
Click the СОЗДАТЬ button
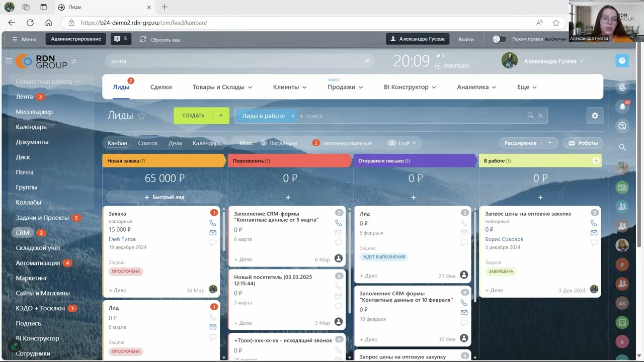193,116
